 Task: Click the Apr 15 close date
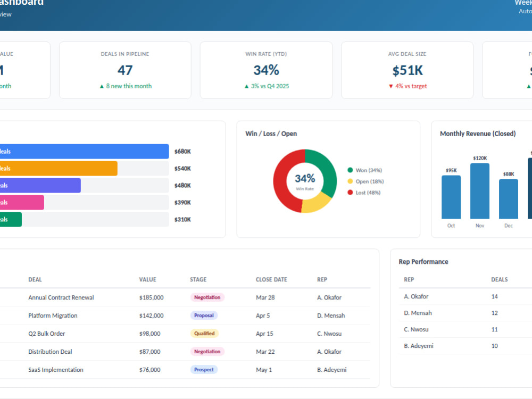click(x=264, y=334)
